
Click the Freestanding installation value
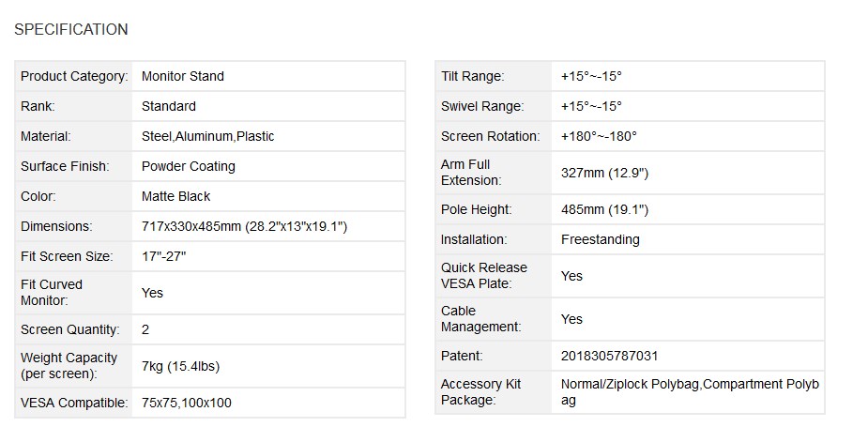600,239
